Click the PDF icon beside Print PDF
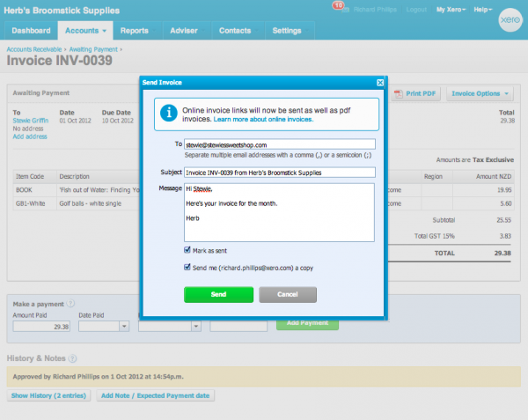Image resolution: width=528 pixels, height=420 pixels. (399, 94)
